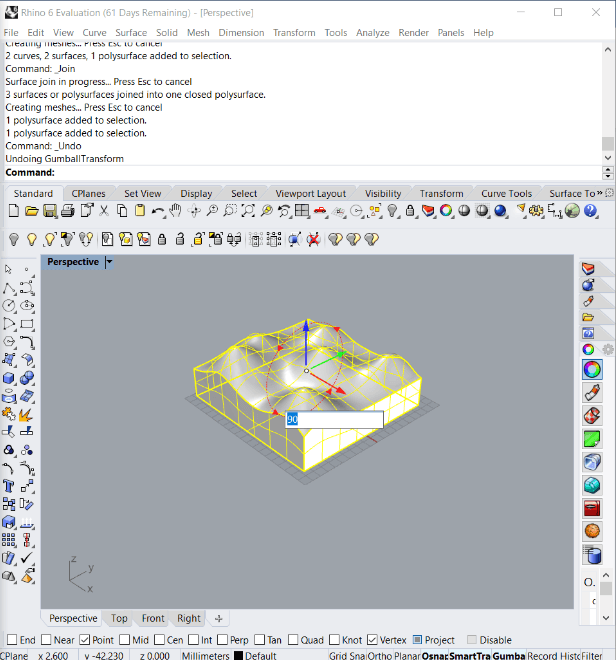Click the Save file icon
The image size is (616, 660).
click(50, 211)
